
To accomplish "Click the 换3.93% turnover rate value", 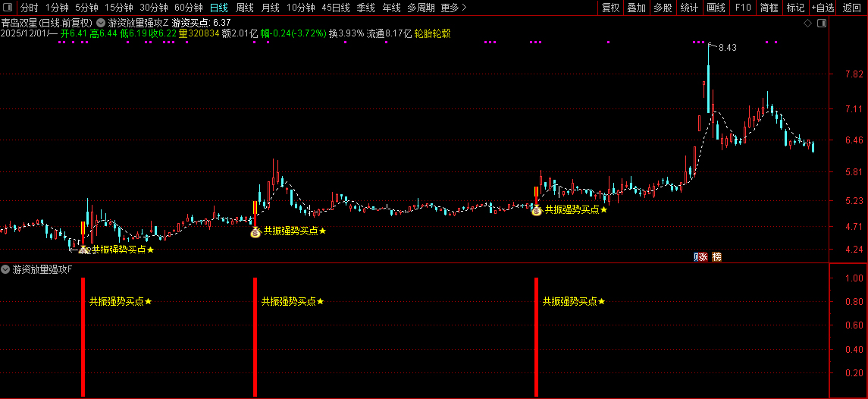I will tap(346, 33).
